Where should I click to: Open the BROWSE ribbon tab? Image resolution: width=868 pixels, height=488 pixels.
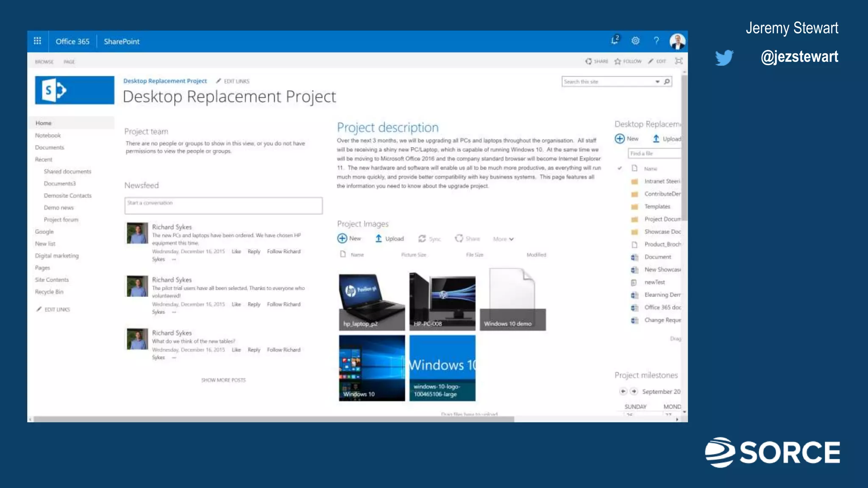[44, 62]
